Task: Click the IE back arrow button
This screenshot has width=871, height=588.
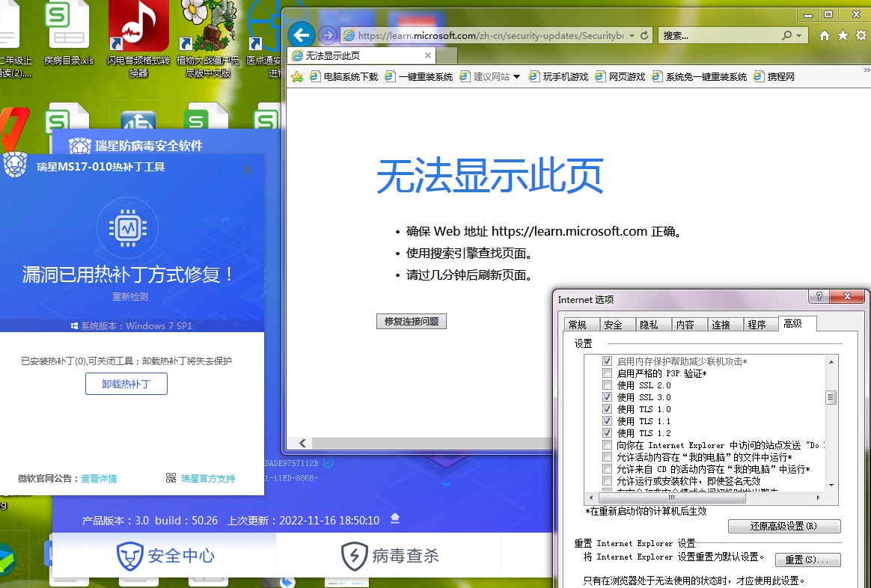Action: click(x=302, y=36)
